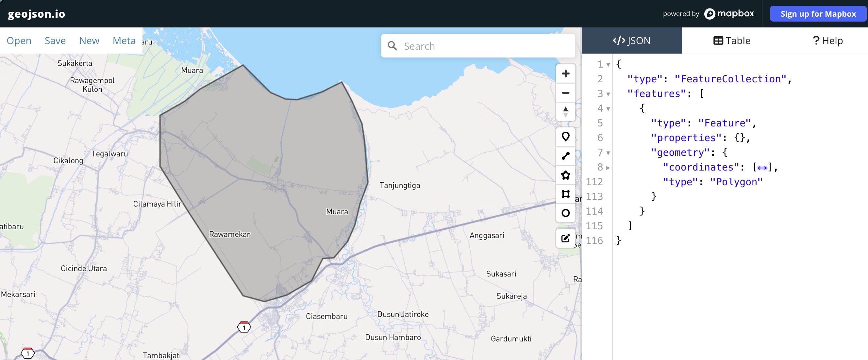This screenshot has width=868, height=360.
Task: Open Help documentation
Action: click(x=828, y=41)
